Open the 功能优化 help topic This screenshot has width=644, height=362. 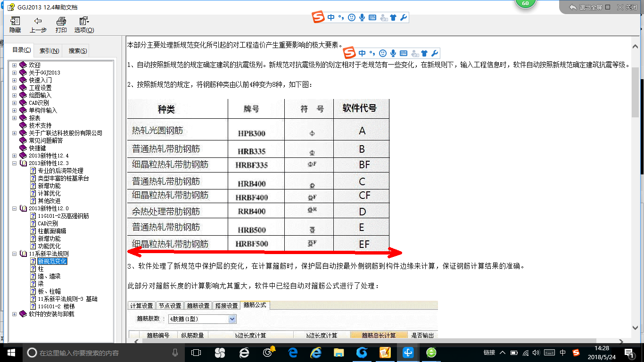pos(49,246)
